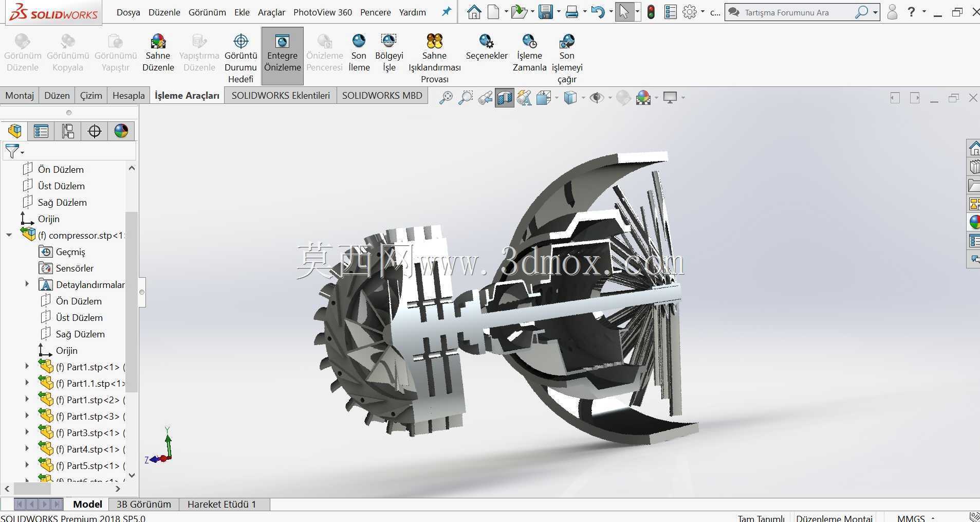This screenshot has height=522, width=980.
Task: Start Son İleme final render
Action: pyautogui.click(x=359, y=53)
